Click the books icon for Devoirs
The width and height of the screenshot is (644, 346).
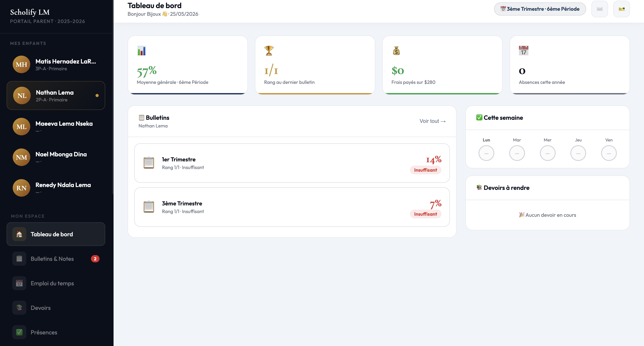click(19, 308)
